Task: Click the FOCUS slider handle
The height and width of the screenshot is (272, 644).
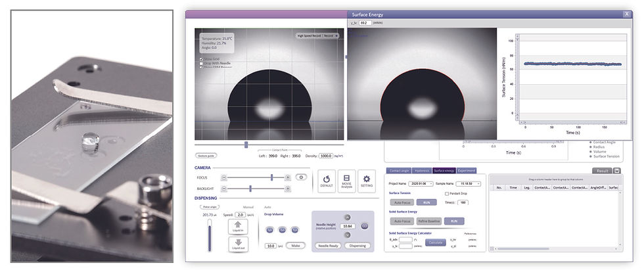Action: coord(271,177)
